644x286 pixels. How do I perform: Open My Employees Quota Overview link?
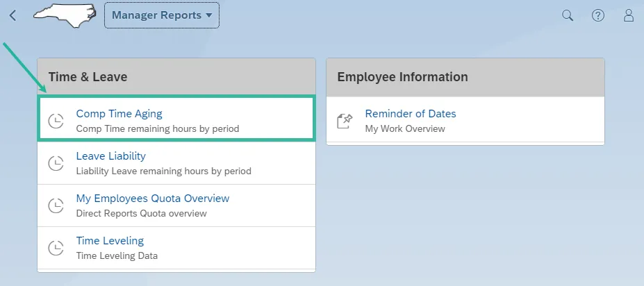152,199
